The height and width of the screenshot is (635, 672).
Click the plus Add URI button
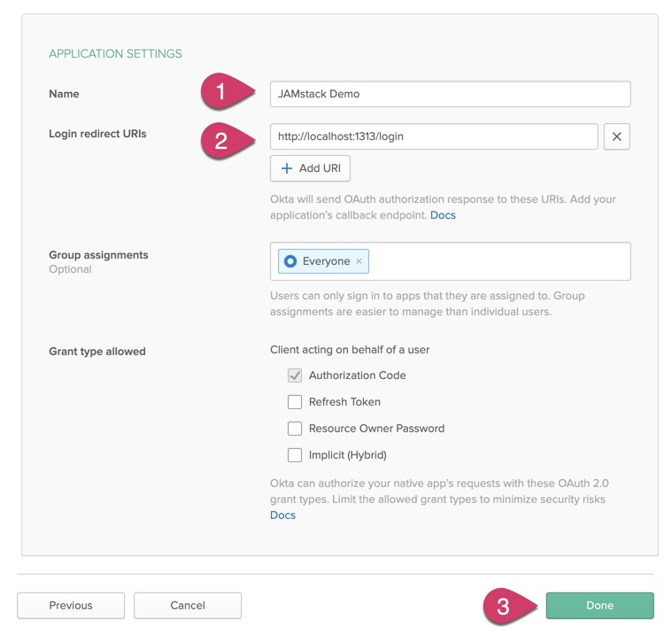(x=310, y=168)
